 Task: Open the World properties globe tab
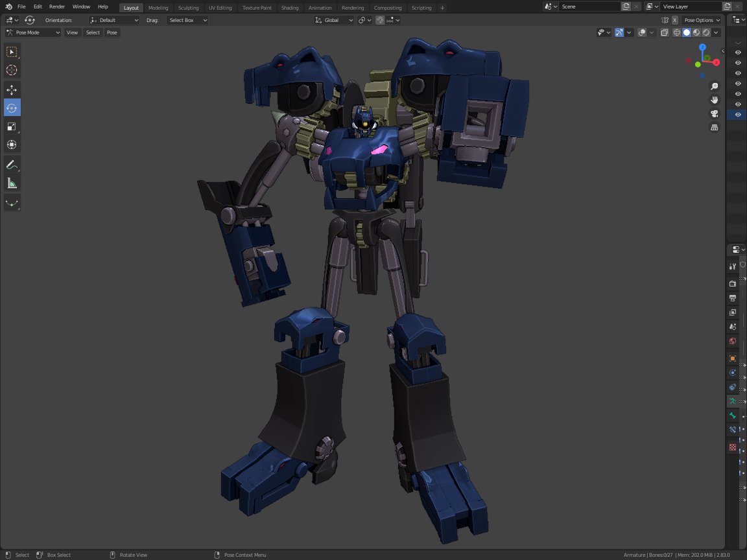tap(733, 341)
